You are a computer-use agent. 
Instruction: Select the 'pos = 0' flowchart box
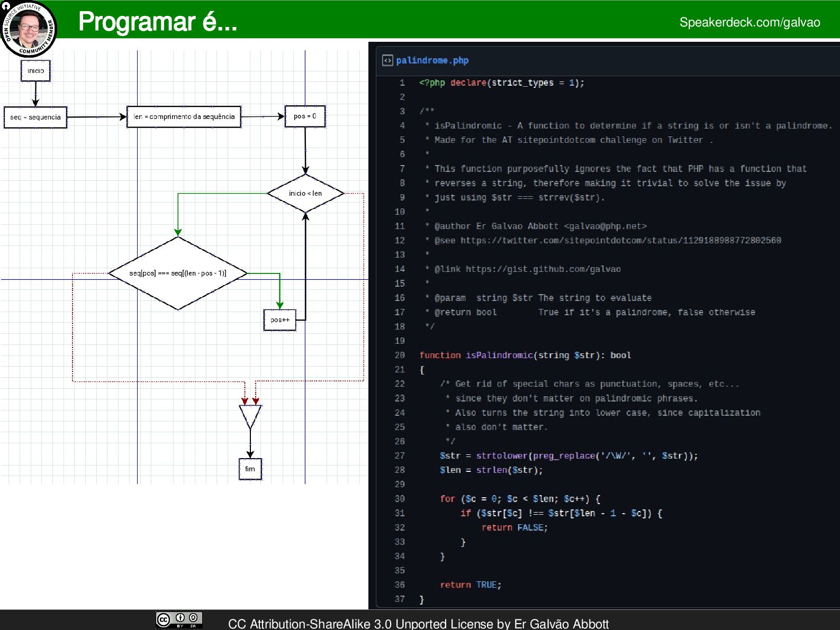[305, 116]
